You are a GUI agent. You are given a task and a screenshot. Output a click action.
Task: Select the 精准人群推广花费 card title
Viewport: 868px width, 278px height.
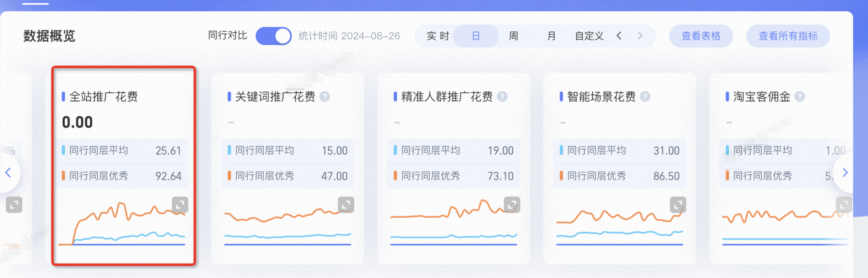tap(447, 97)
